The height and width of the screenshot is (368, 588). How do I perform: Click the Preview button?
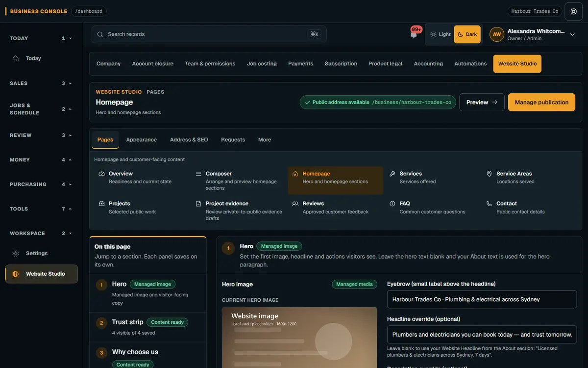tap(482, 103)
